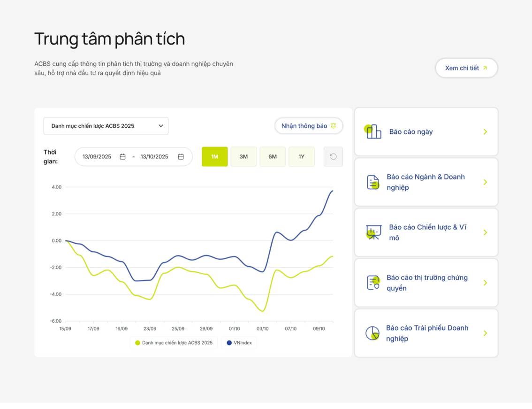532x409 pixels.
Task: Open the start date calendar icon
Action: pyautogui.click(x=122, y=157)
